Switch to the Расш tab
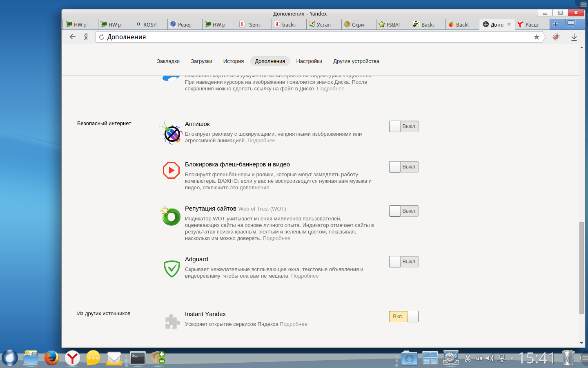This screenshot has width=588, height=368. (x=532, y=25)
